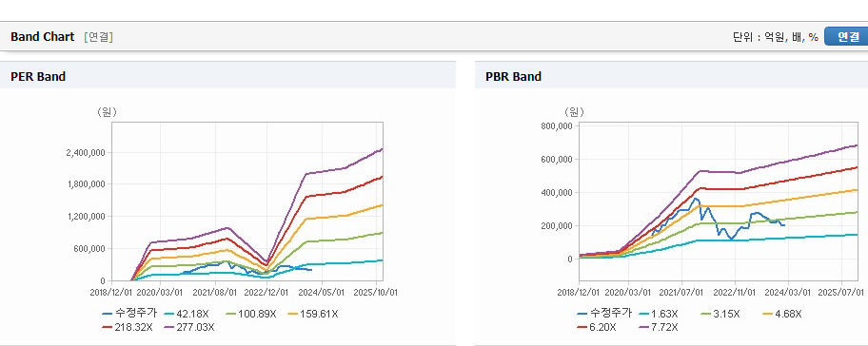Toggle the 159.61X legend entry

point(313,314)
